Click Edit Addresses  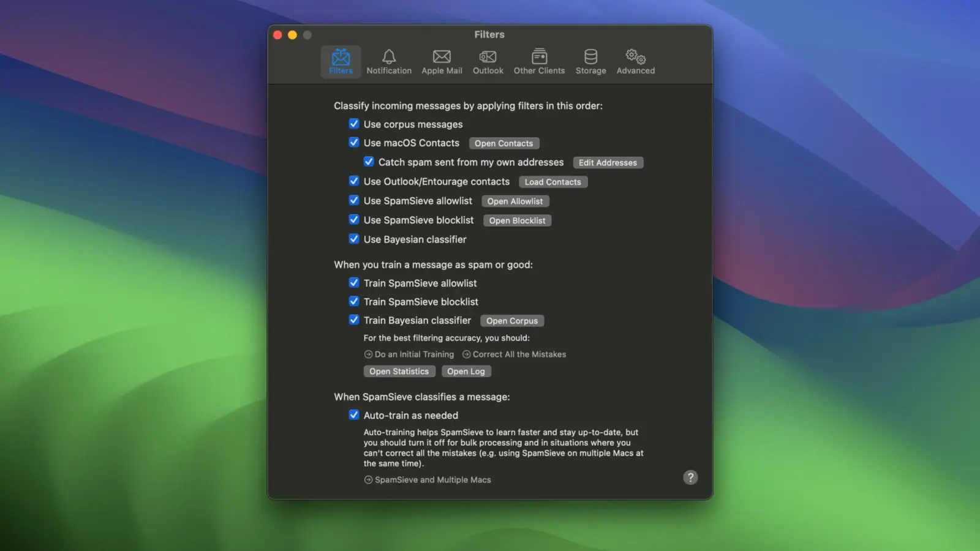[x=608, y=162]
